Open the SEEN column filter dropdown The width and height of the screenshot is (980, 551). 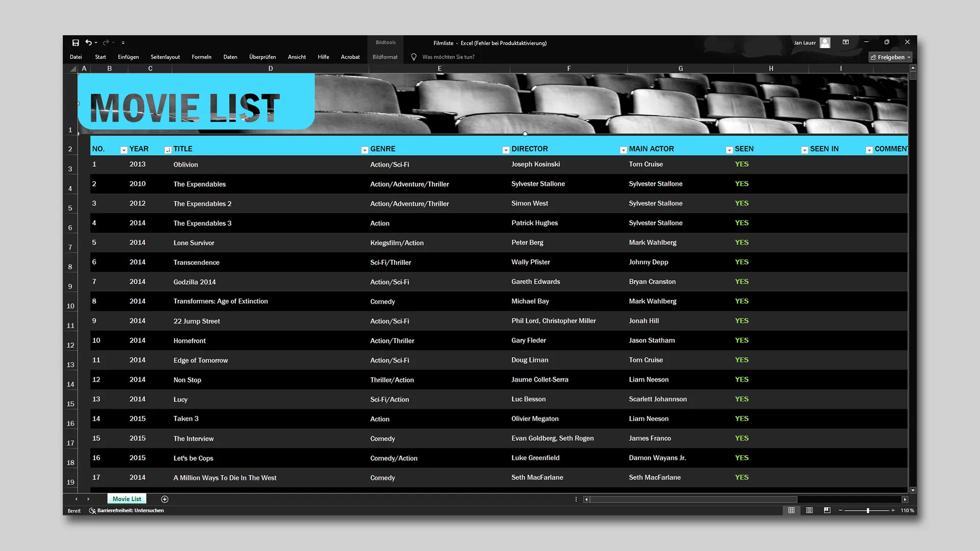(804, 150)
